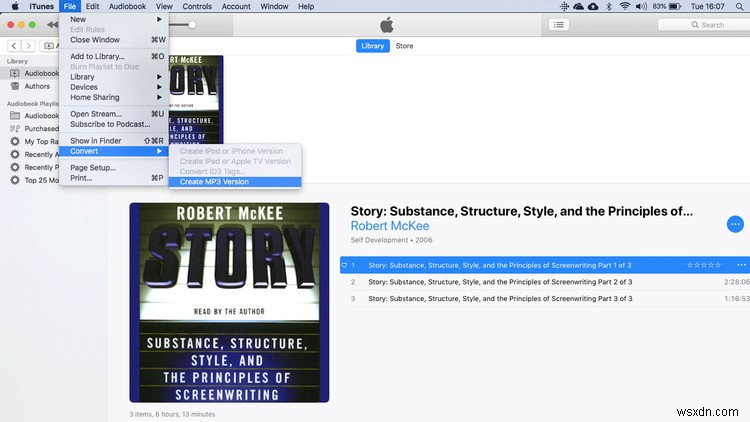Click the Audiobooks library sidebar icon

coord(15,73)
